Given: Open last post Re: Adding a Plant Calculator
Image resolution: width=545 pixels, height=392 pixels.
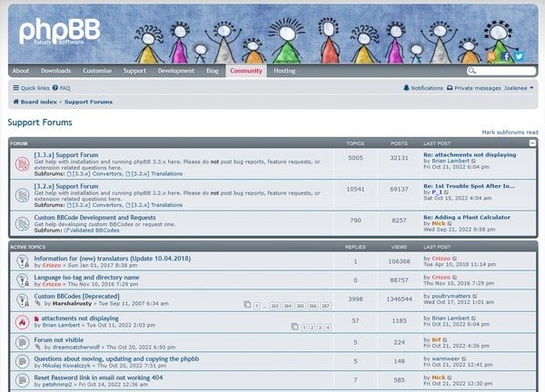Looking at the screenshot, I should (x=467, y=218).
